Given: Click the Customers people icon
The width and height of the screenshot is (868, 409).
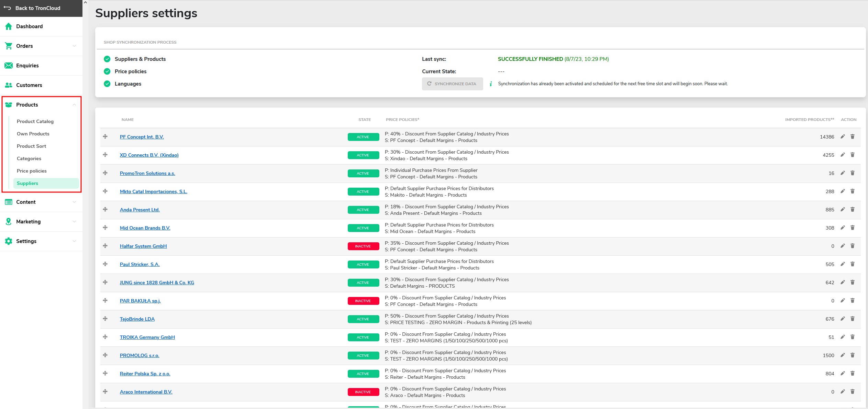Looking at the screenshot, I should pos(9,85).
